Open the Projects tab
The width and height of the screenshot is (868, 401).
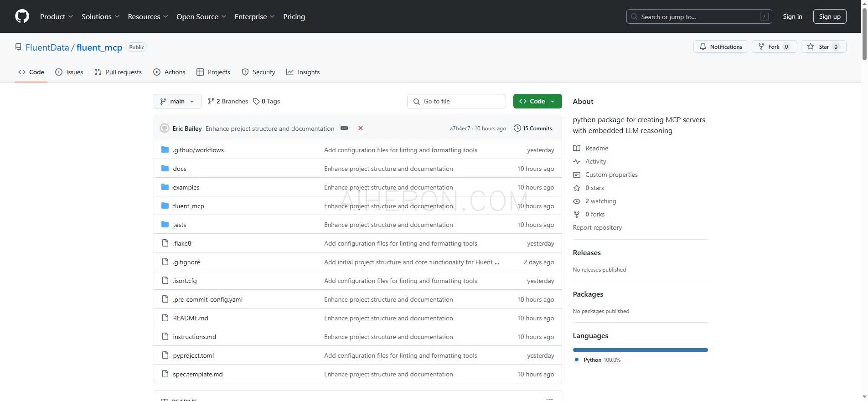pyautogui.click(x=213, y=72)
